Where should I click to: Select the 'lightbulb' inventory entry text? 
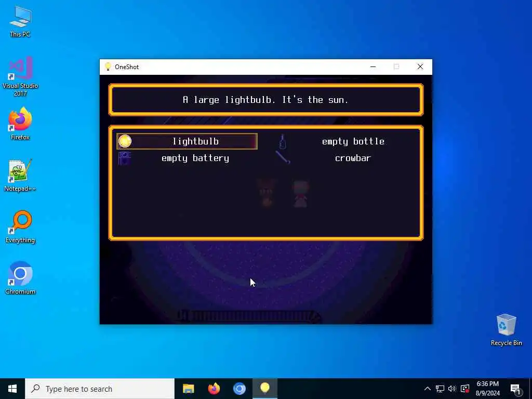click(195, 141)
